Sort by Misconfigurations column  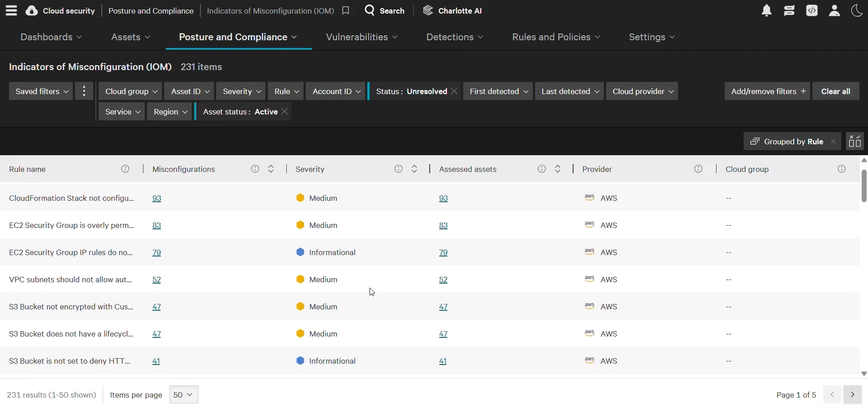[271, 169]
